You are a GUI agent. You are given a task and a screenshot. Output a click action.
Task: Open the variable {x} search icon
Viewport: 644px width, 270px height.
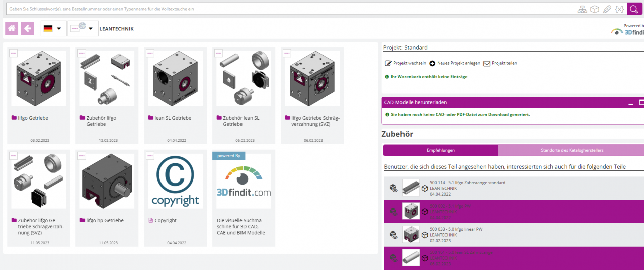click(619, 9)
